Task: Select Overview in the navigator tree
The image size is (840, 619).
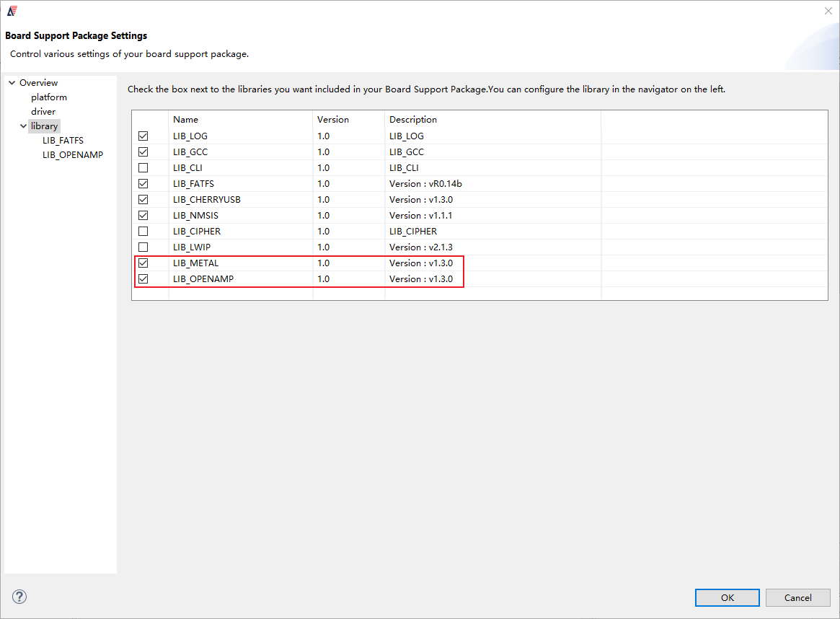Action: (x=38, y=82)
